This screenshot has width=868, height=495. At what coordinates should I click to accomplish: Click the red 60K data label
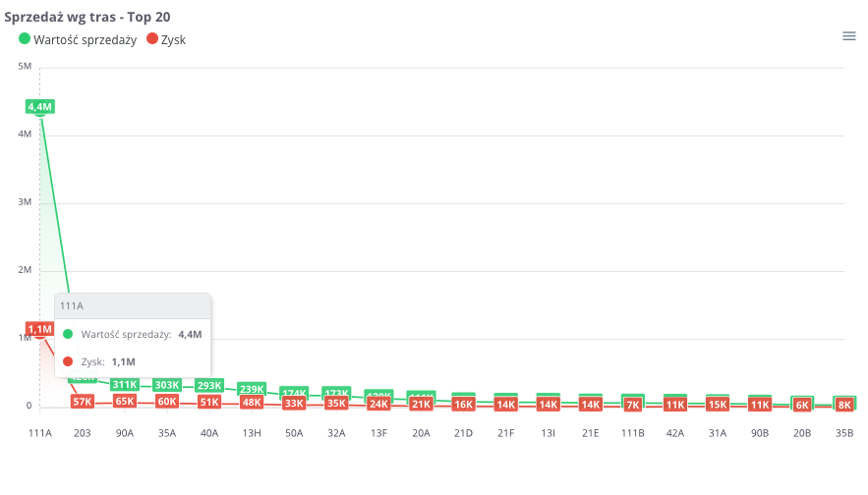[x=167, y=402]
